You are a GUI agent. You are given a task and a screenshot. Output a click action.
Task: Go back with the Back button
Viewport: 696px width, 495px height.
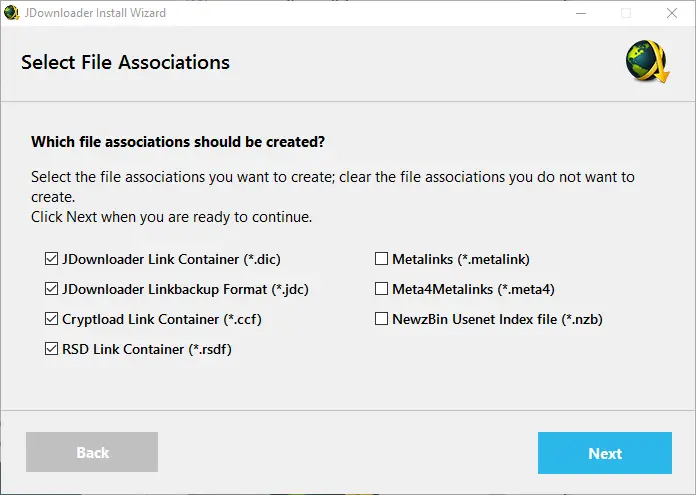[92, 453]
